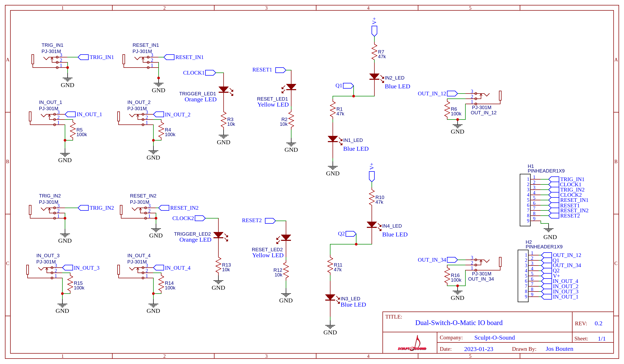624x364 pixels.
Task: Select the IN_OUT_4 jack port label
Action: click(x=177, y=268)
